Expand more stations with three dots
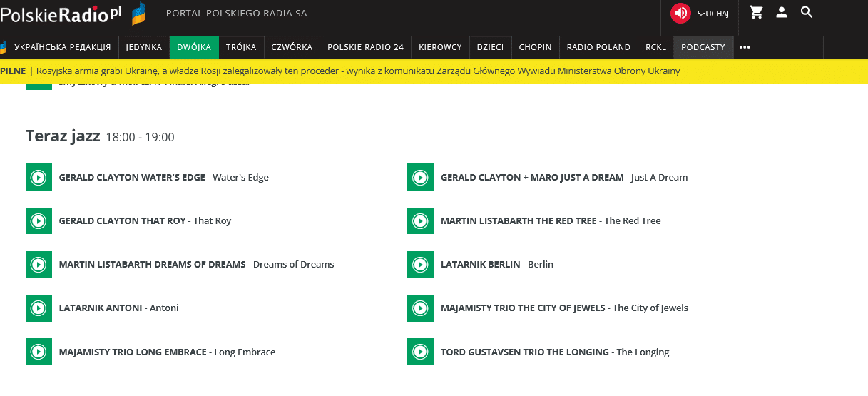This screenshot has width=868, height=396. coord(745,47)
